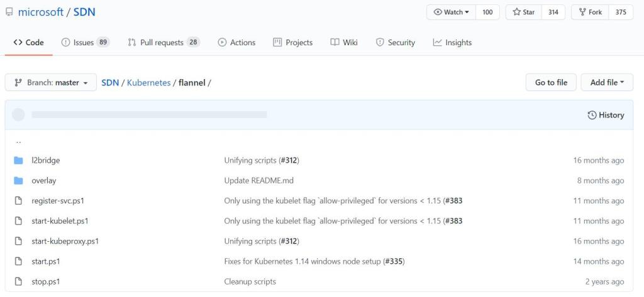644x297 pixels.
Task: Open the Kubernetes breadcrumb link
Action: [148, 82]
